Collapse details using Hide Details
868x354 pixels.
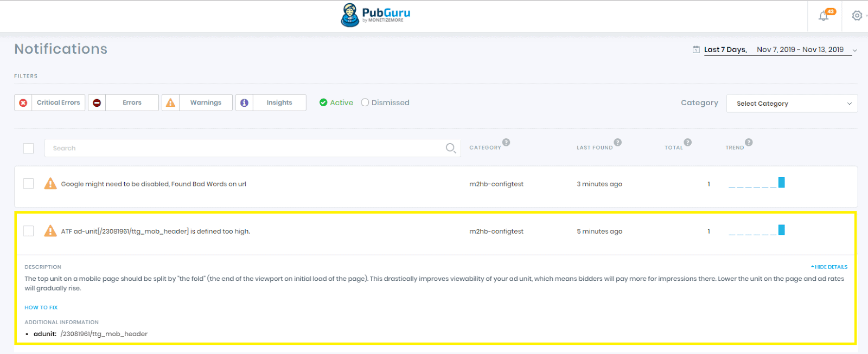pos(829,267)
